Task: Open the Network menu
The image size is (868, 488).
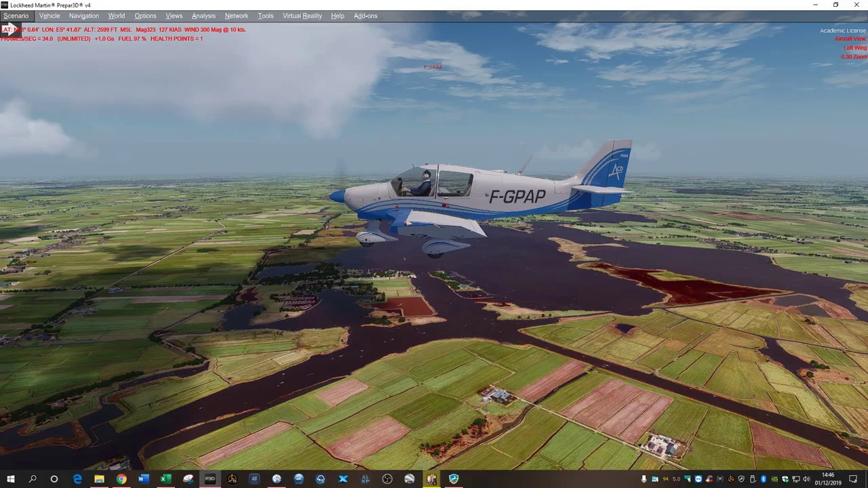Action: click(x=237, y=16)
